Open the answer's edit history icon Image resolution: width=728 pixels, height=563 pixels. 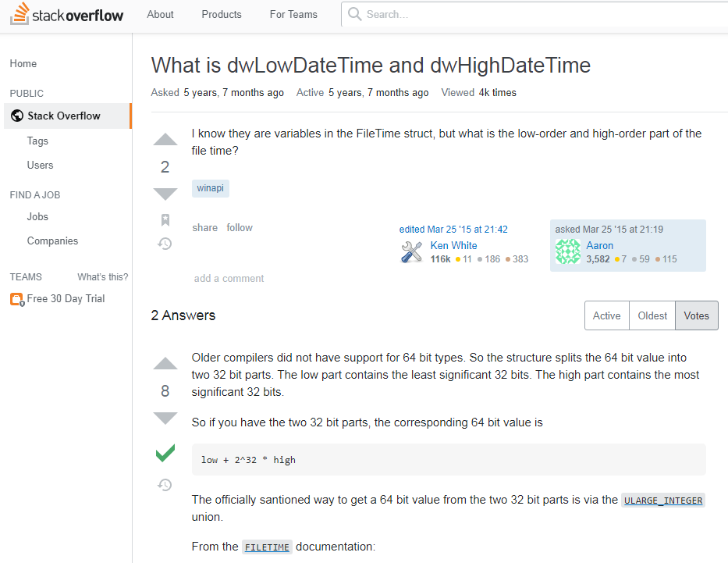(x=165, y=485)
